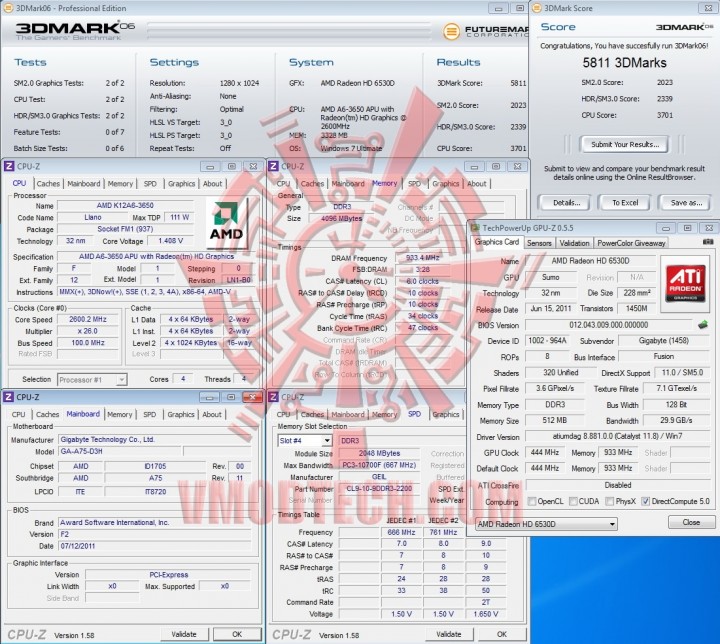Click OK in the SPD CPU-Z window
720x644 pixels.
(502, 634)
